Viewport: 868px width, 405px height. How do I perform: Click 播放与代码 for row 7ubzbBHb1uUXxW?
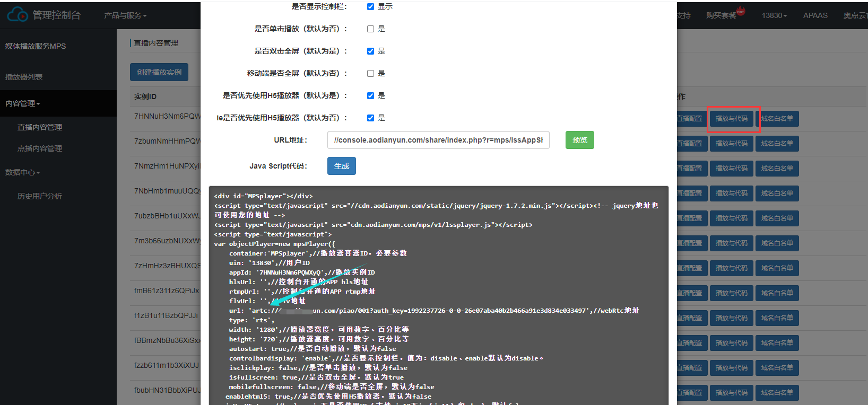click(732, 218)
